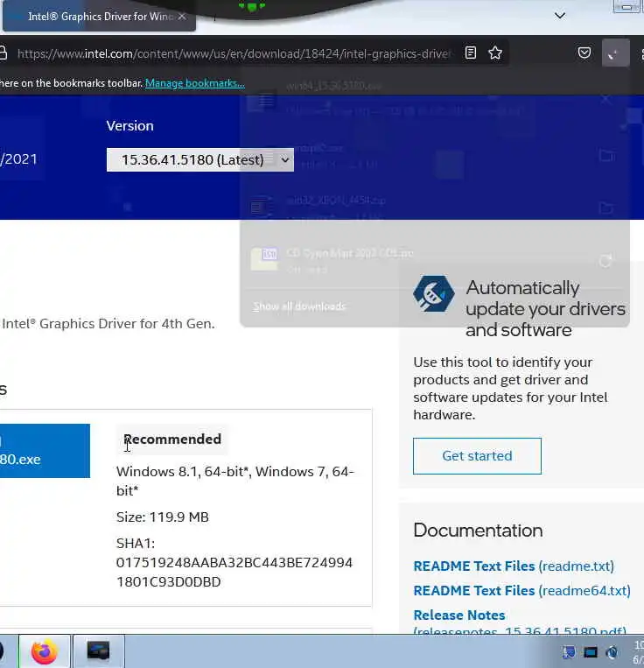Viewport: 644px width, 668px height.
Task: Switch to the Intel Graphics Driver tab
Action: (x=99, y=16)
